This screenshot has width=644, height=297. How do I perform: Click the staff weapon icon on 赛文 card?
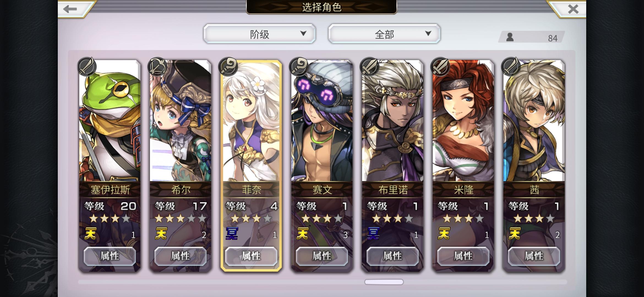(x=299, y=67)
